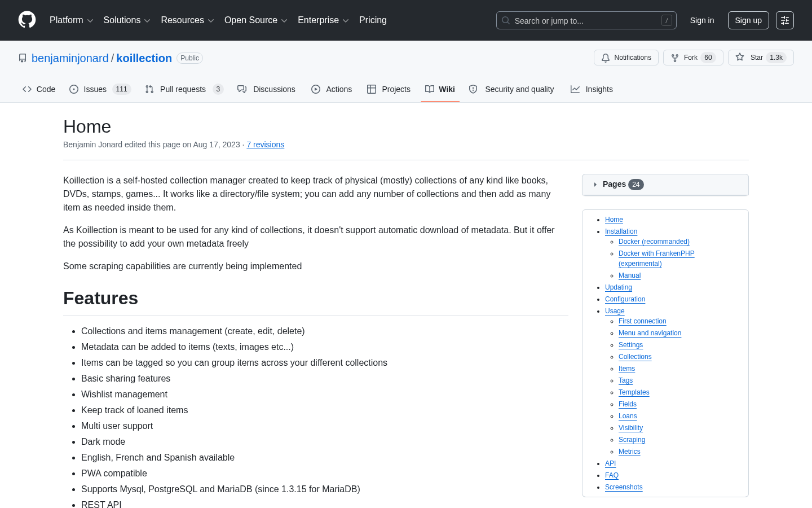Open the benjaminjonard profile link

click(x=70, y=58)
